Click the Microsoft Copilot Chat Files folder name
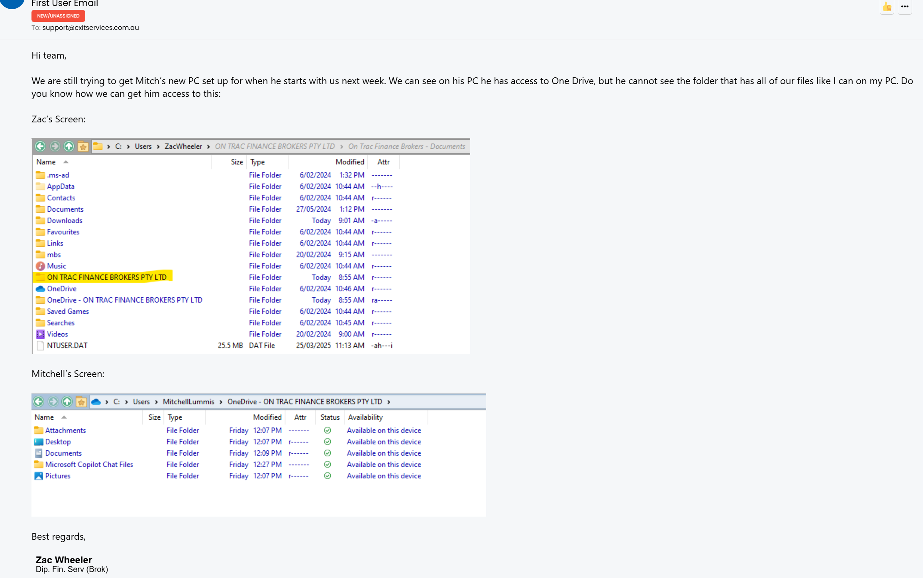This screenshot has height=578, width=924. click(89, 464)
